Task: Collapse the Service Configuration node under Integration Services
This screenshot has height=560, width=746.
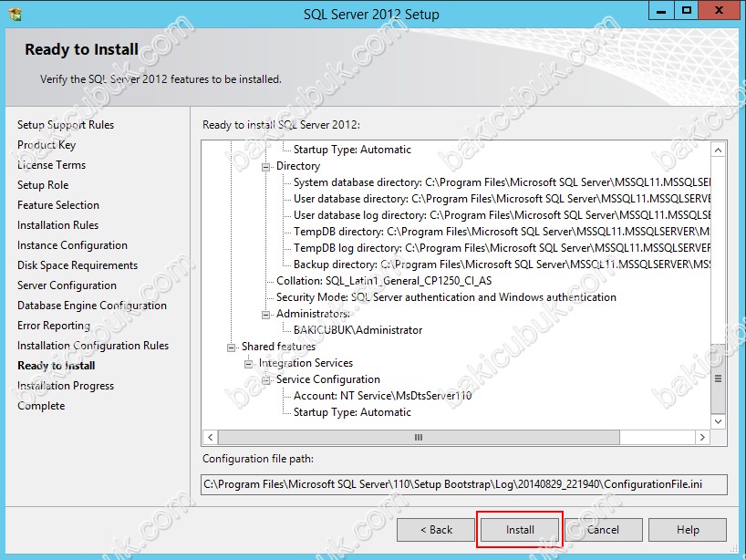Action: tap(265, 380)
